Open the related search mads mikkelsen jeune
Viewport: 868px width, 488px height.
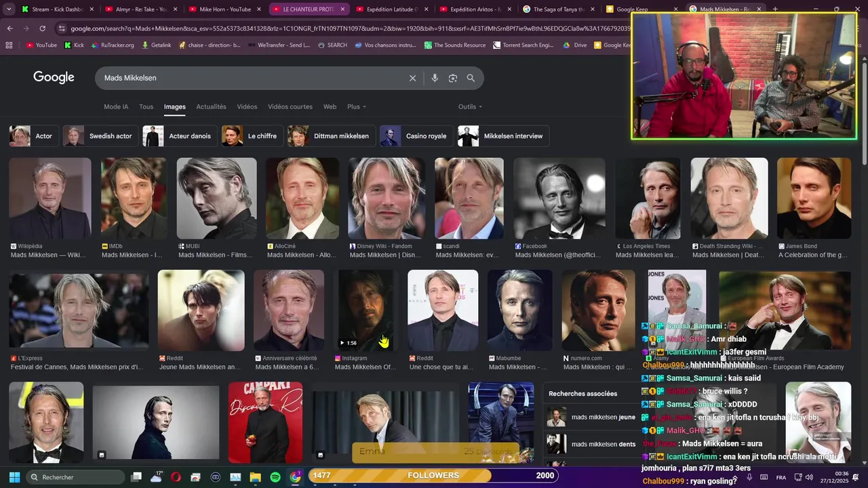[592, 417]
